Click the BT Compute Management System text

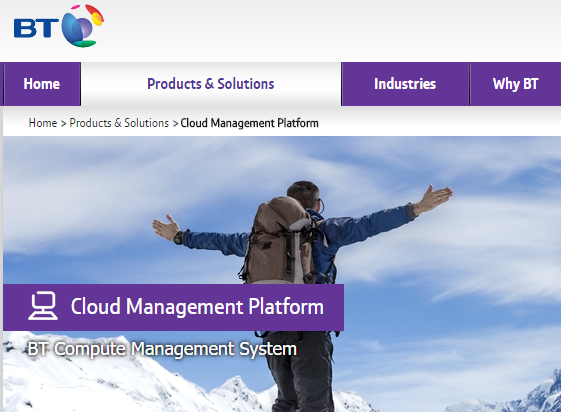(x=162, y=349)
